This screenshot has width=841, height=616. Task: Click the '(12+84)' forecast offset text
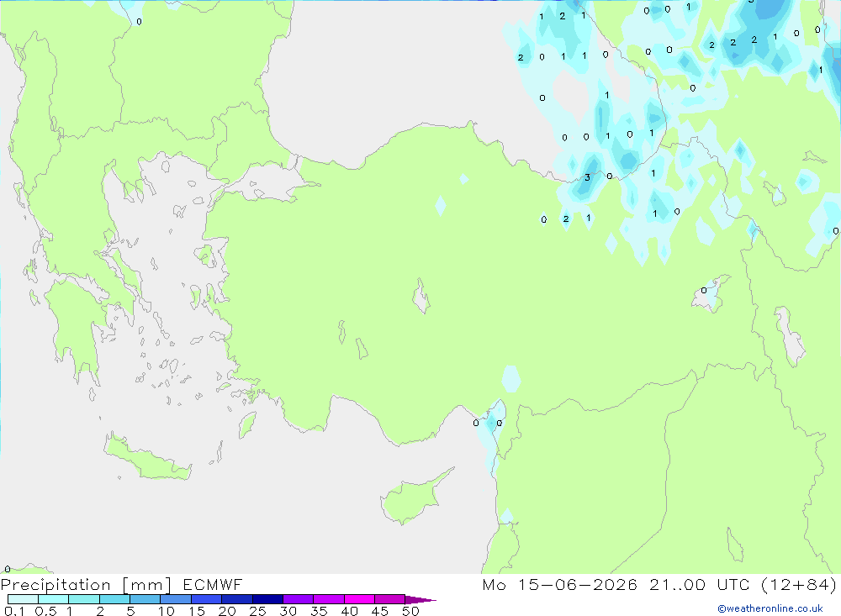pos(799,584)
